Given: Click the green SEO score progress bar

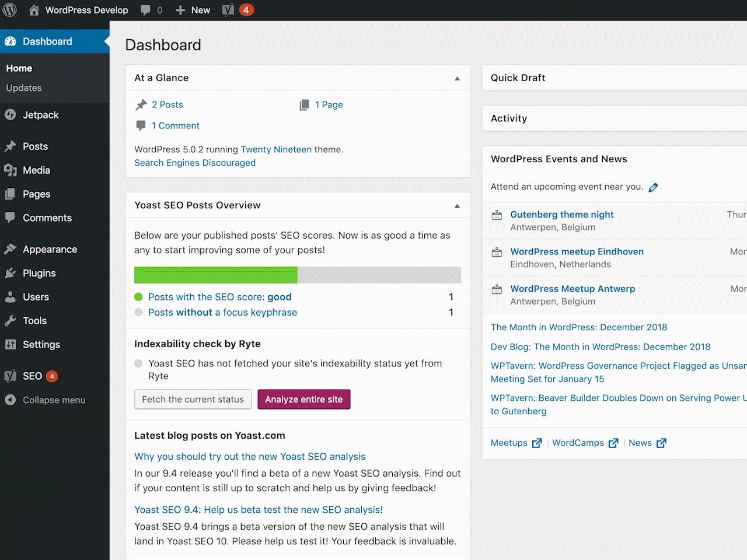Looking at the screenshot, I should [x=216, y=275].
